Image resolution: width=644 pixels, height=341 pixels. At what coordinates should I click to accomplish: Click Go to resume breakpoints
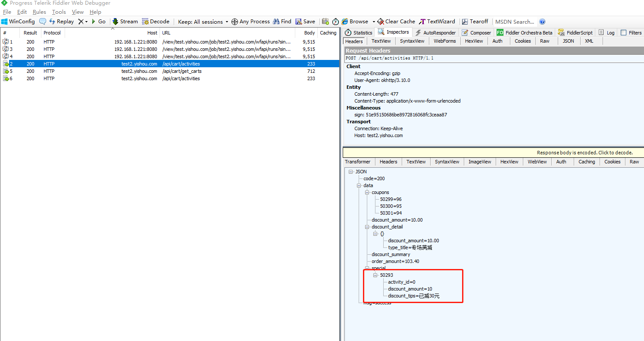pos(98,22)
